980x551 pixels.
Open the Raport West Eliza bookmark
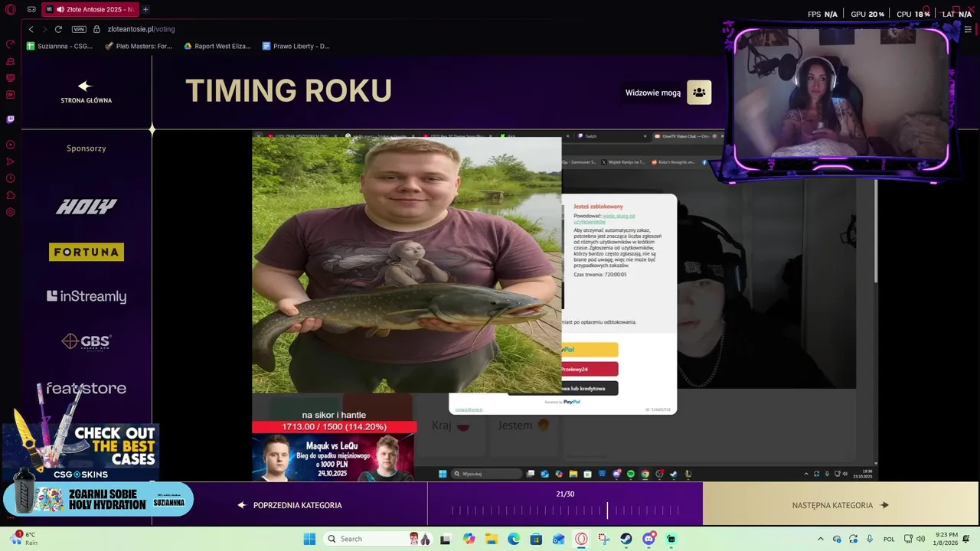pyautogui.click(x=217, y=46)
